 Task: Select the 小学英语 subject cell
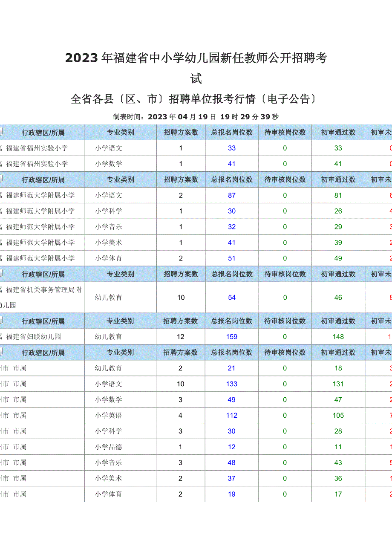point(109,416)
